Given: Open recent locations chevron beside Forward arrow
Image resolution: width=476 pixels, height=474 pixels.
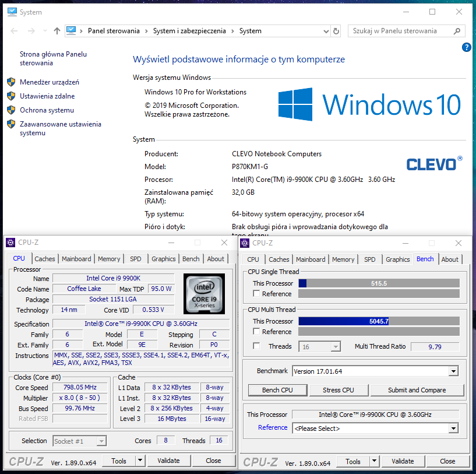Looking at the screenshot, I should pos(45,31).
